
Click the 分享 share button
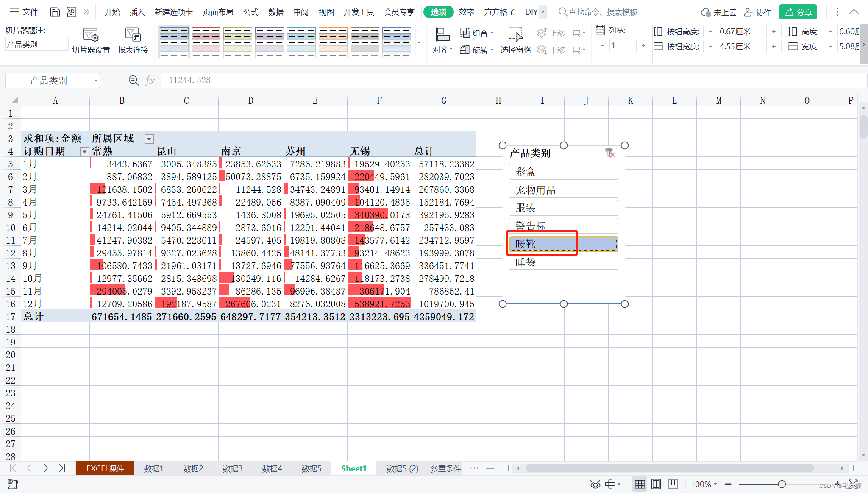[x=798, y=12]
